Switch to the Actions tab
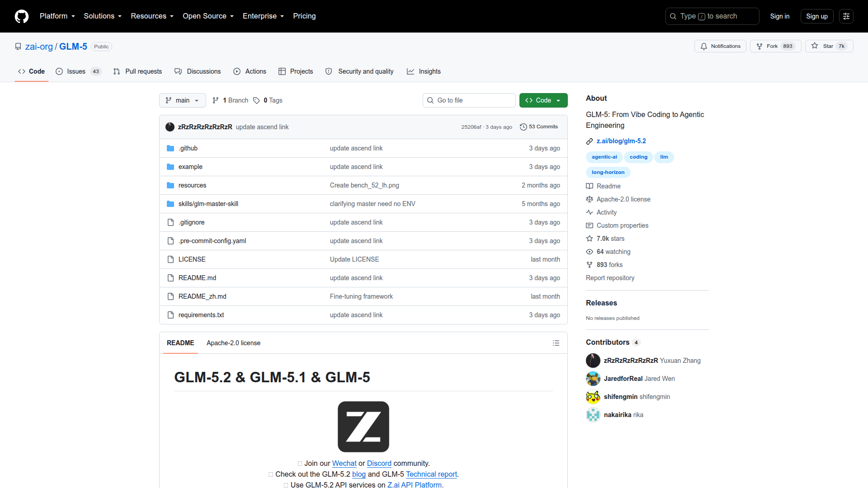Screen dimensions: 868x488 (x=250, y=71)
